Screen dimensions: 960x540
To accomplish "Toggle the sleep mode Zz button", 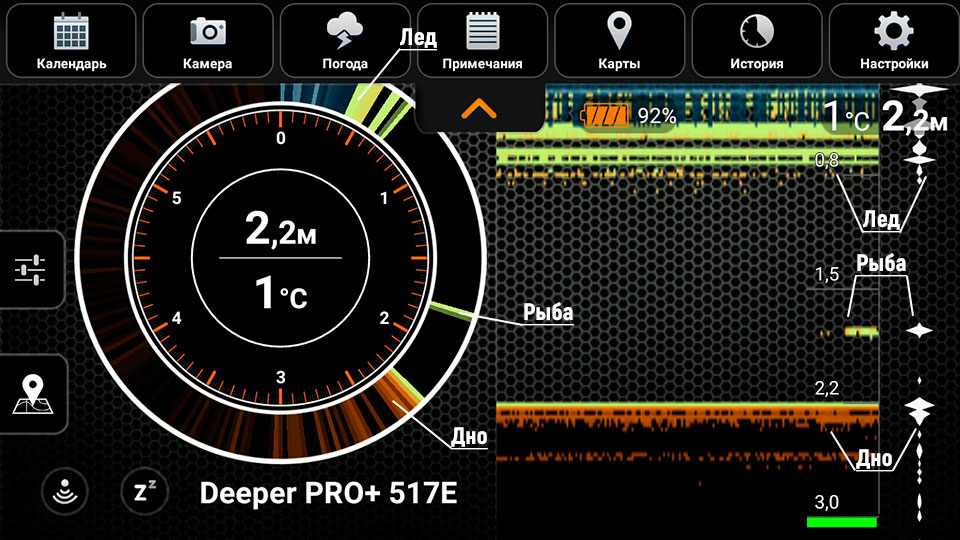I will pyautogui.click(x=145, y=491).
